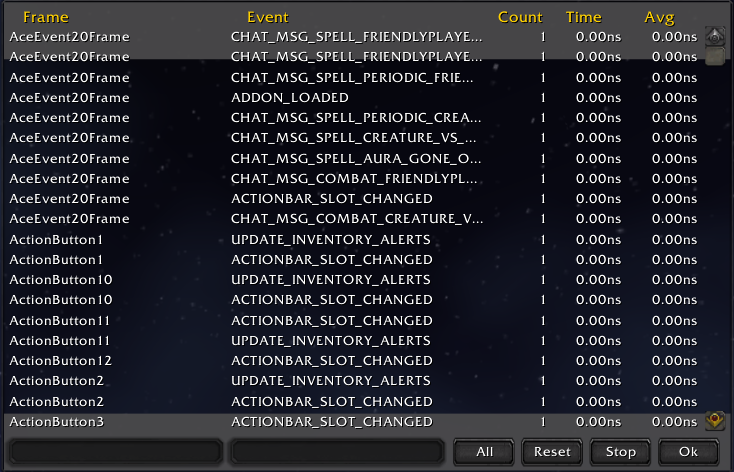Select ActionButton3 ACTIONBAR_SLOT_CHANGED row
The height and width of the screenshot is (472, 734).
tap(331, 422)
